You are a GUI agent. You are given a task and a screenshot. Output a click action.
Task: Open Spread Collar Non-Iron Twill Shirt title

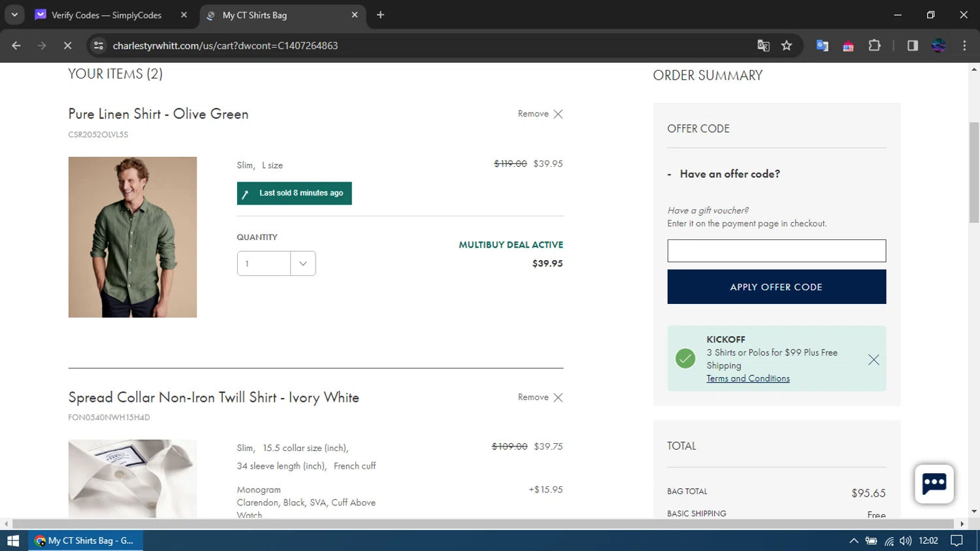click(x=214, y=397)
